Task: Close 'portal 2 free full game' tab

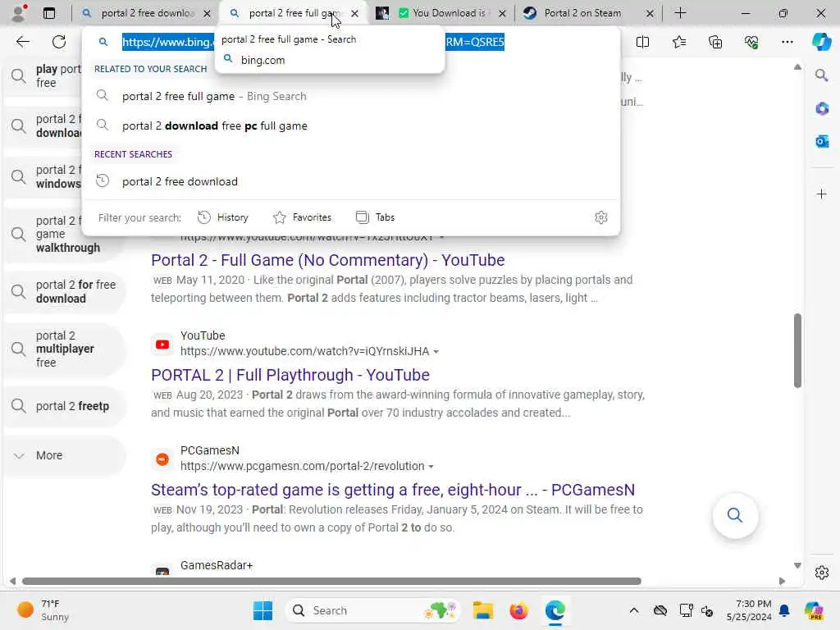Action: 354,13
